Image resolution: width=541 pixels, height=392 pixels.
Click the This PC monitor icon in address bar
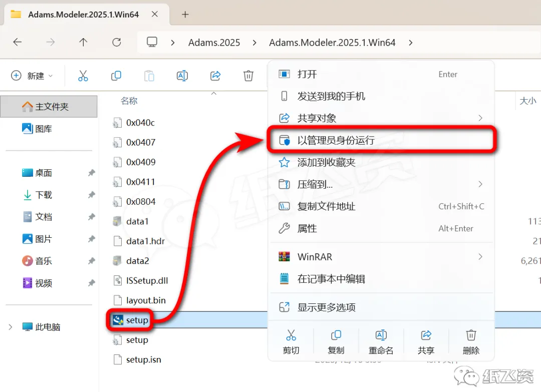(x=152, y=42)
